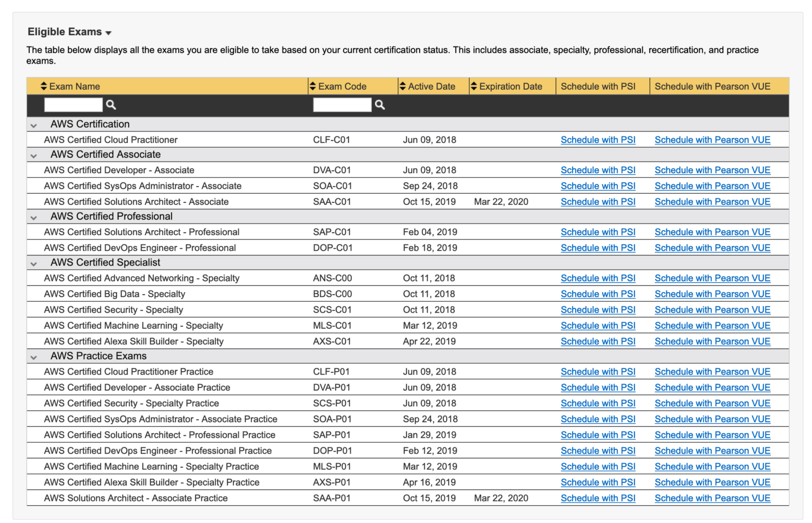Click the Exam Code search magnifier icon

click(380, 105)
